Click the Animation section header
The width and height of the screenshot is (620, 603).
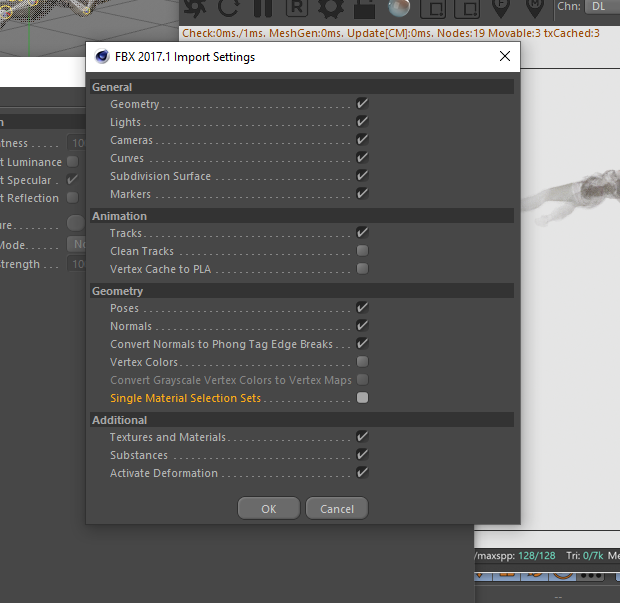point(302,216)
